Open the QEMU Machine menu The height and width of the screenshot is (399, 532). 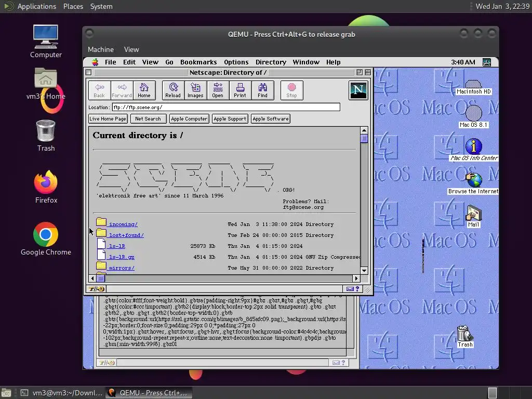tap(101, 49)
